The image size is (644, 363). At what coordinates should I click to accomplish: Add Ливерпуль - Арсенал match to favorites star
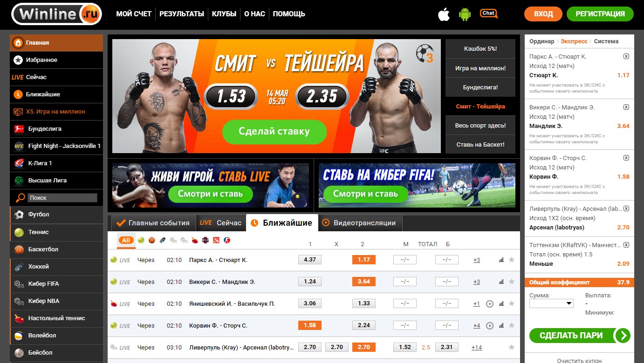pos(512,347)
